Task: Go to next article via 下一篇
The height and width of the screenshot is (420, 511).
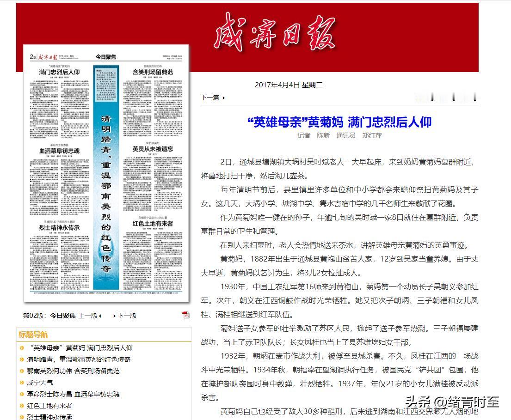Action: click(x=210, y=97)
